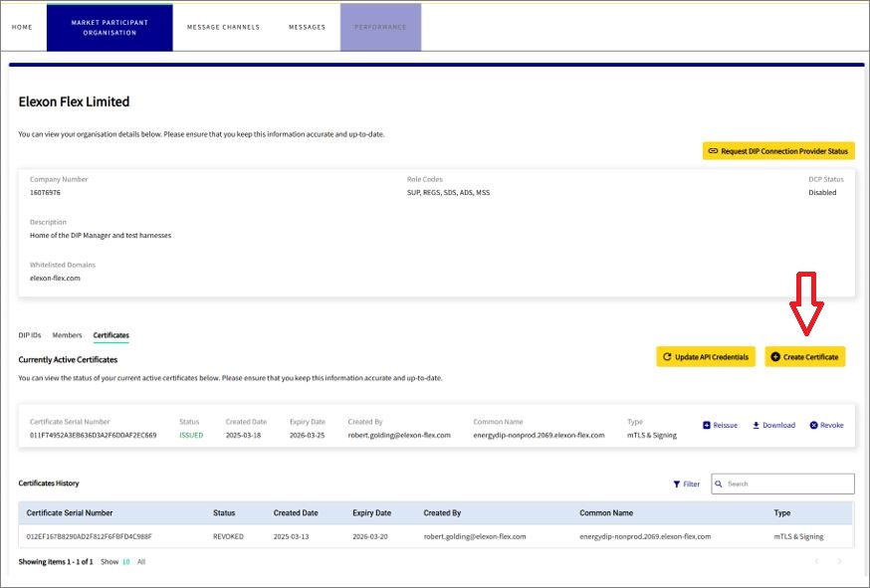This screenshot has width=870, height=588.
Task: Select the ISSUED status on the active certificate
Action: point(190,435)
